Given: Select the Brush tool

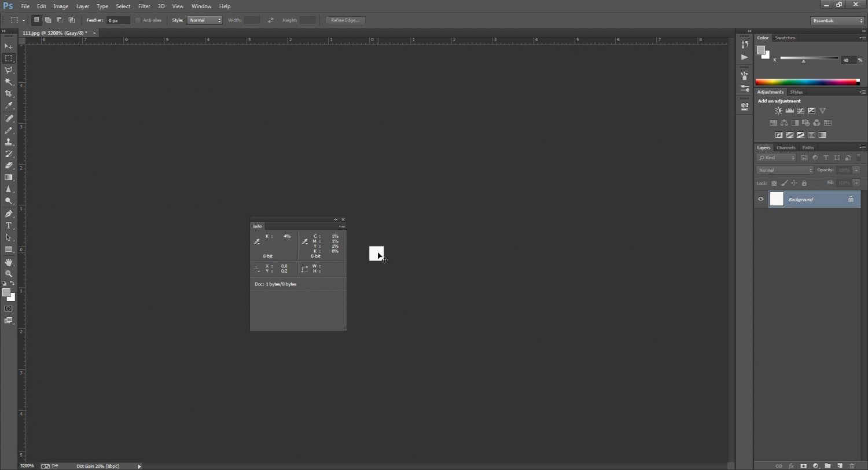Looking at the screenshot, I should [9, 130].
